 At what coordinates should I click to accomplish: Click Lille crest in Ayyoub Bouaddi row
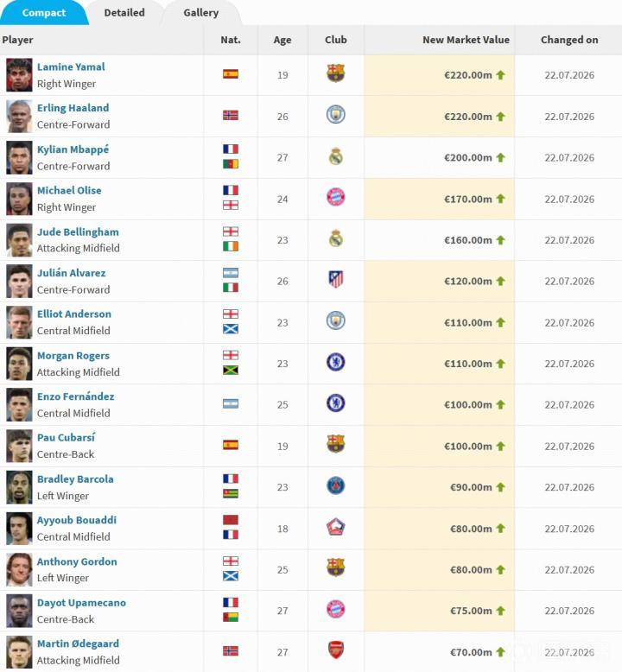(x=336, y=527)
